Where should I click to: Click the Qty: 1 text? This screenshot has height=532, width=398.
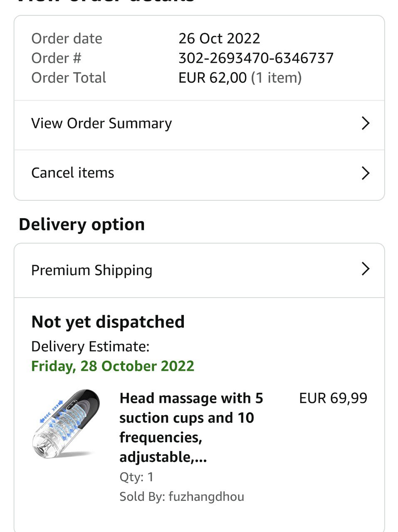point(136,477)
